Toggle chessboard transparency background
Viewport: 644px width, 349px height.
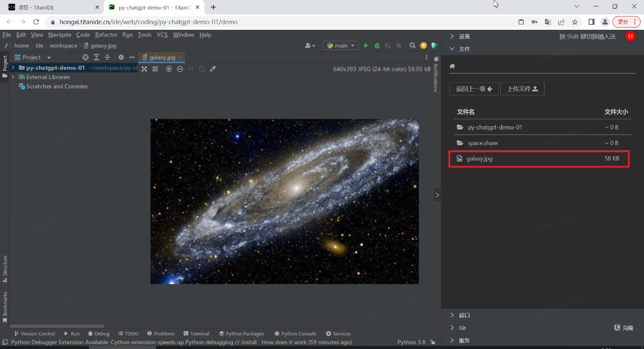point(144,69)
